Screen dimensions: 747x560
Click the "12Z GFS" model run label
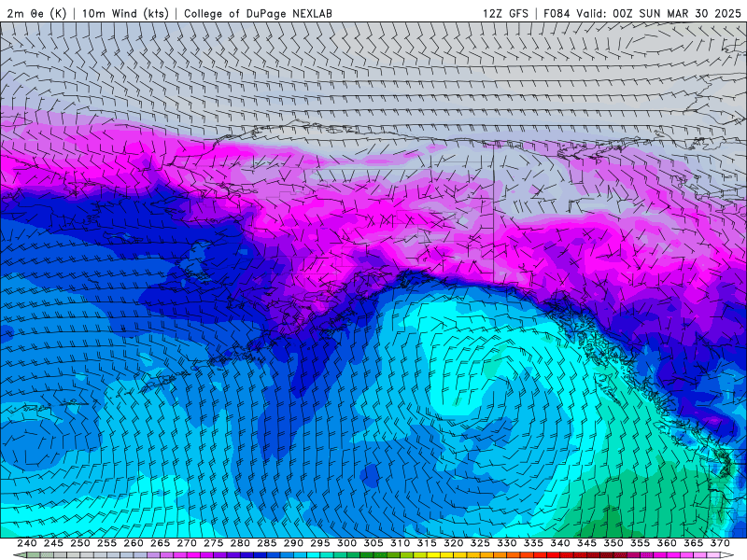click(x=505, y=13)
